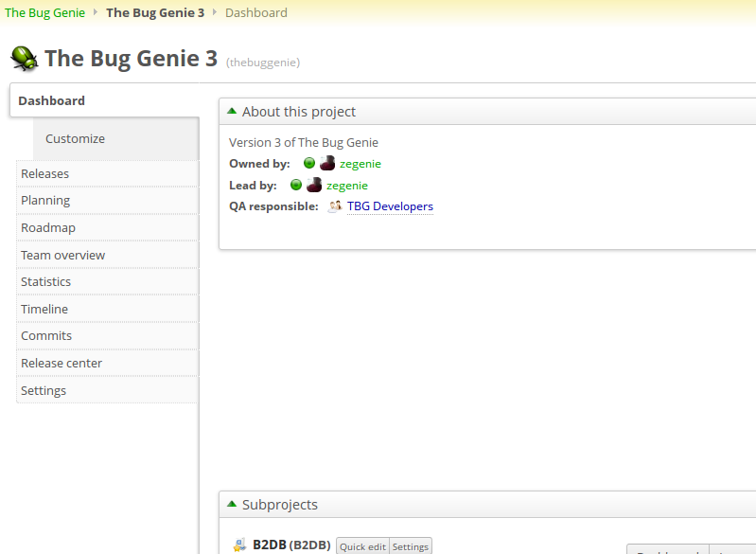Open the Roadmap page
This screenshot has width=756, height=554.
point(108,228)
